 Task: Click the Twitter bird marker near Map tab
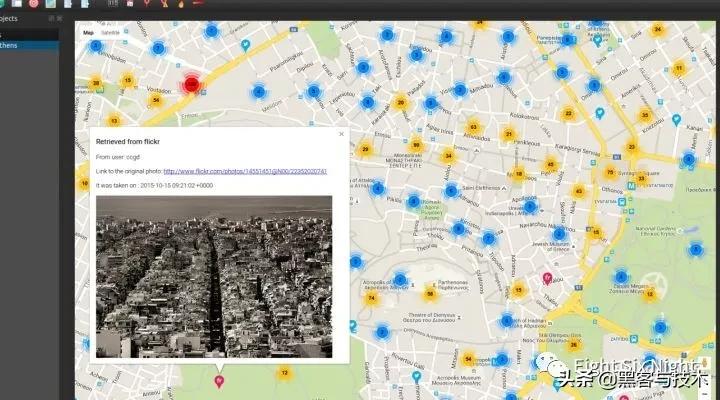coord(245,44)
